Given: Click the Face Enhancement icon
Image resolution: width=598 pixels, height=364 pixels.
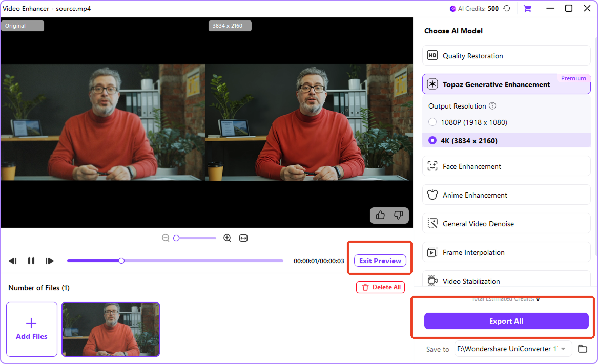Looking at the screenshot, I should pyautogui.click(x=432, y=166).
